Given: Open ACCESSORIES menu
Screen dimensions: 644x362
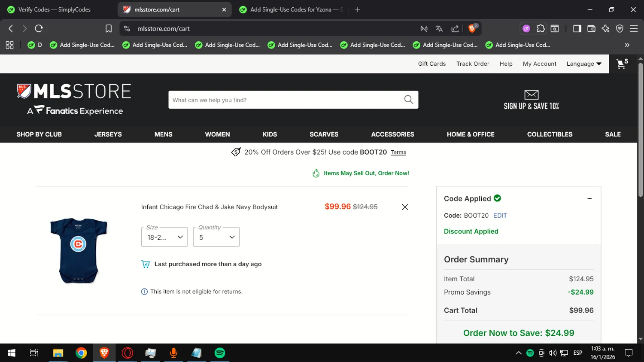Looking at the screenshot, I should click(x=392, y=134).
